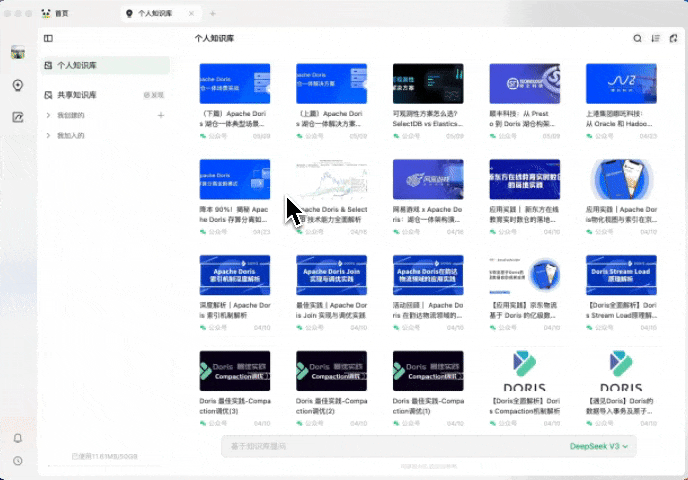Viewport: 688px width, 480px height.
Task: Open the notification bell icon
Action: [18, 438]
